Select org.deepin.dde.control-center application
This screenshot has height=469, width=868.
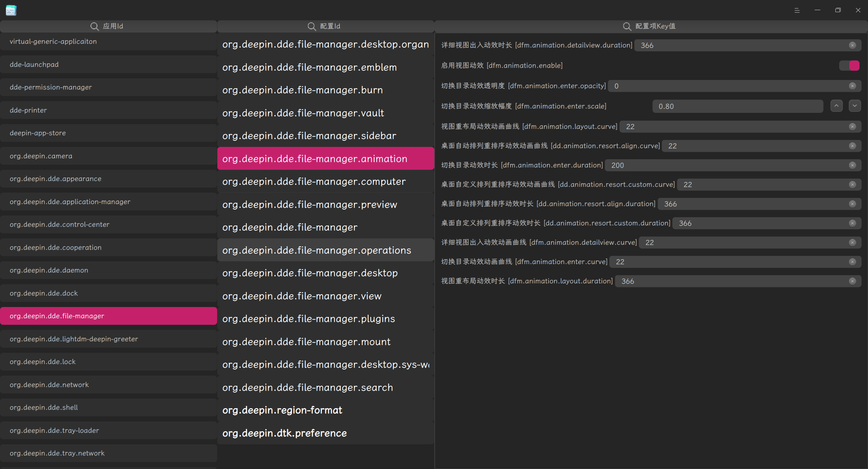tap(108, 224)
